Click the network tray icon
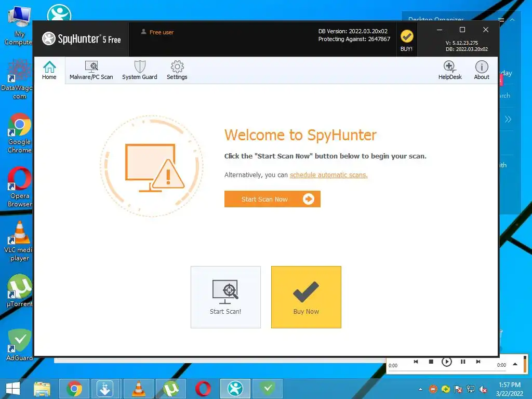 click(x=471, y=389)
